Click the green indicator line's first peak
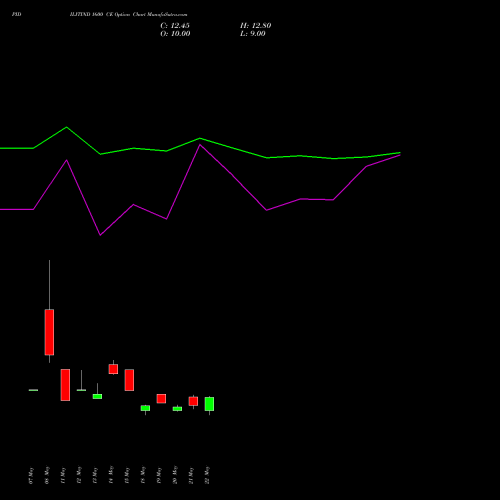The height and width of the screenshot is (500, 500). point(67,127)
